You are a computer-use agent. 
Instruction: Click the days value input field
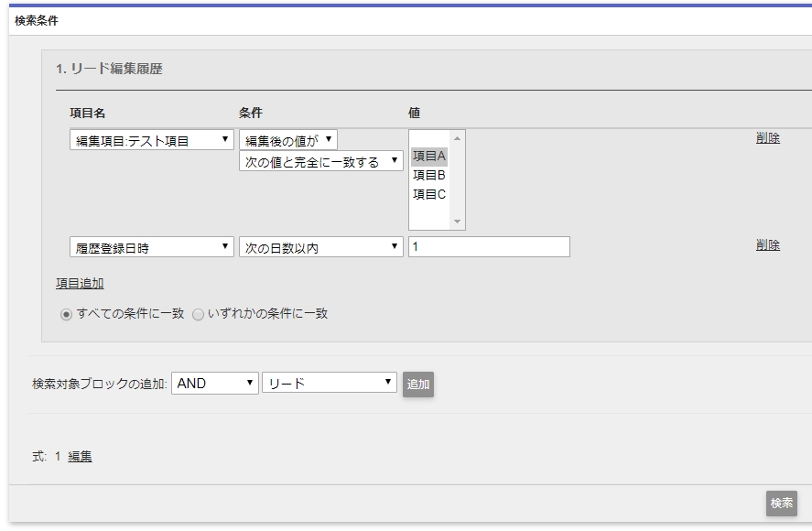coord(490,246)
